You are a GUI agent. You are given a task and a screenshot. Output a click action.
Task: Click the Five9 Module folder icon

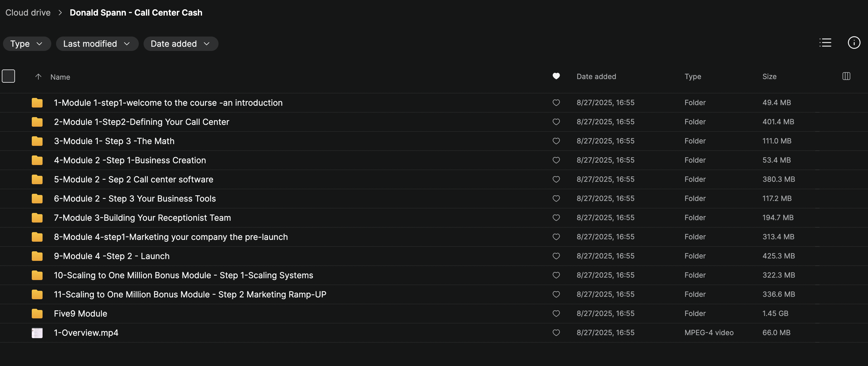pos(37,314)
